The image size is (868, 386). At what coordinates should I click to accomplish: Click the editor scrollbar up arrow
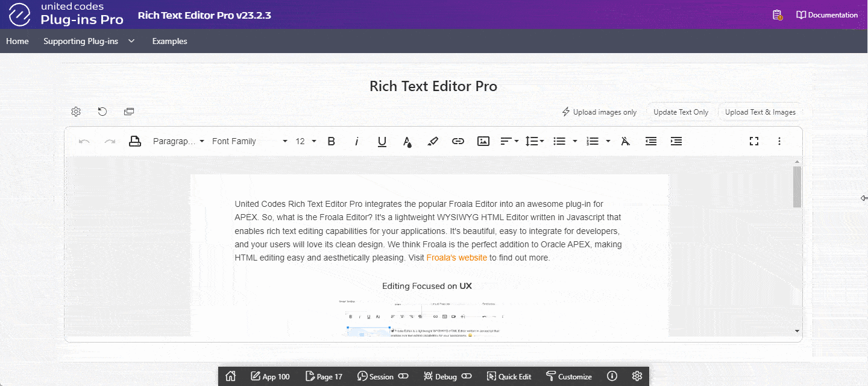click(797, 162)
